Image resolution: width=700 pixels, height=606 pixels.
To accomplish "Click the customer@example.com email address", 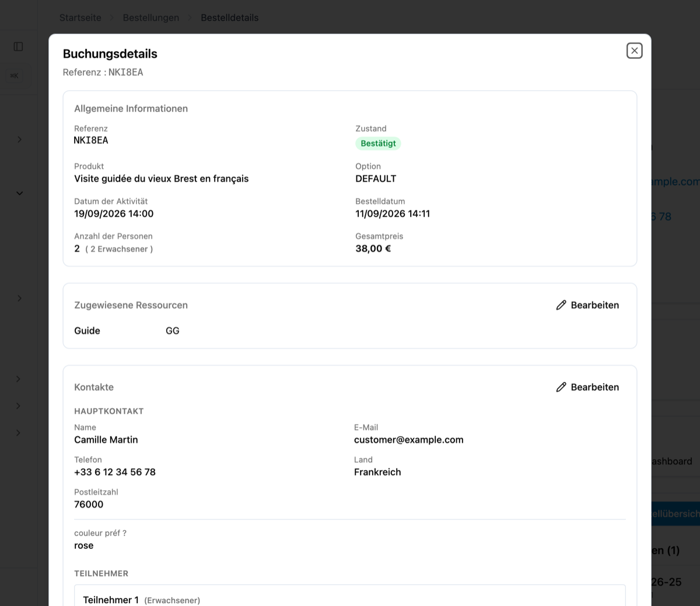I will pos(409,440).
